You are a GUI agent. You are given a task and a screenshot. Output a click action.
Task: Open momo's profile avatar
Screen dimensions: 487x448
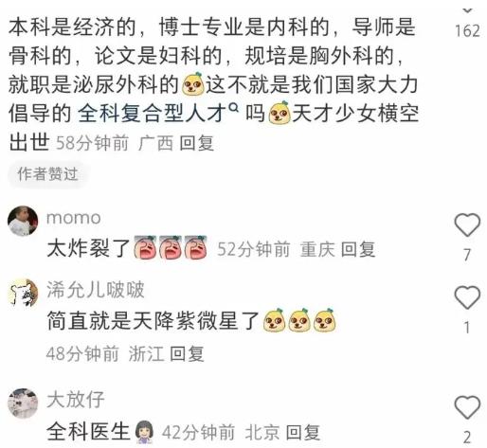(x=23, y=221)
